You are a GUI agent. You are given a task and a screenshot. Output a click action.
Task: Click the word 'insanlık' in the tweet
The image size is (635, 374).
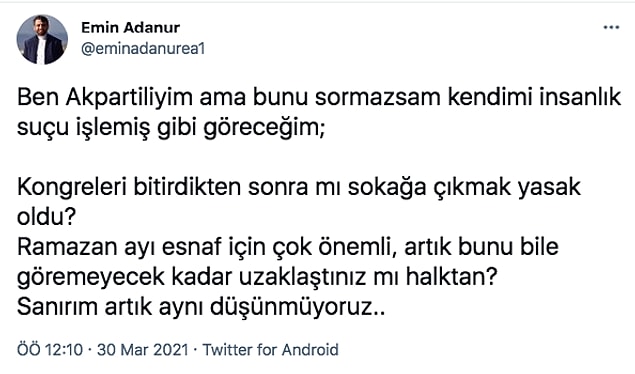tap(580, 97)
